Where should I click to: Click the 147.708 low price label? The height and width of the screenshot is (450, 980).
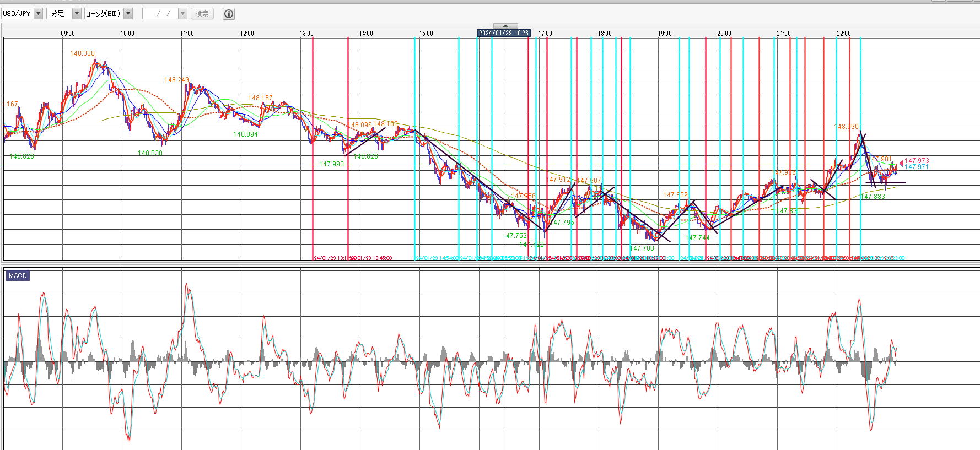tap(642, 248)
